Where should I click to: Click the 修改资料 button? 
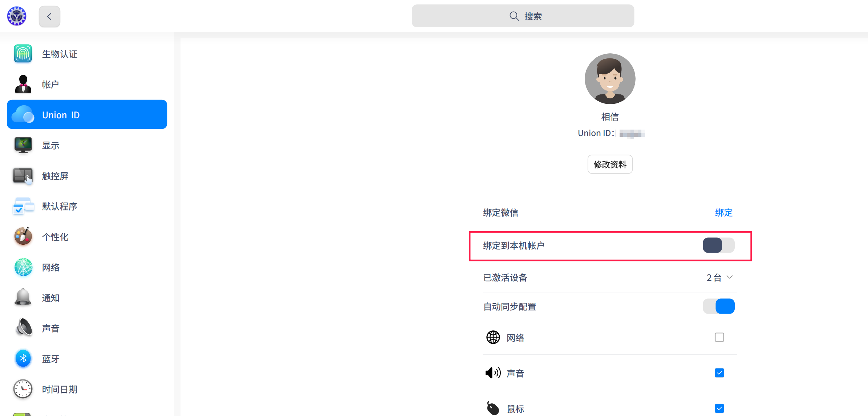(x=609, y=164)
